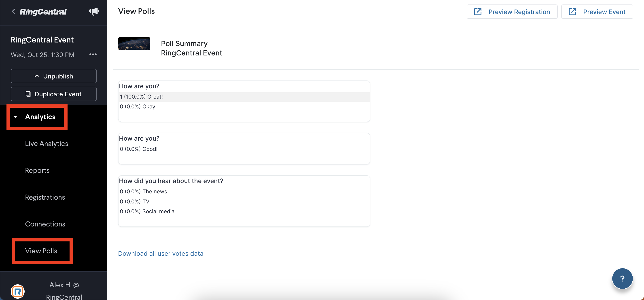644x300 pixels.
Task: Click the external-link icon in Preview Registration
Action: coord(478,12)
